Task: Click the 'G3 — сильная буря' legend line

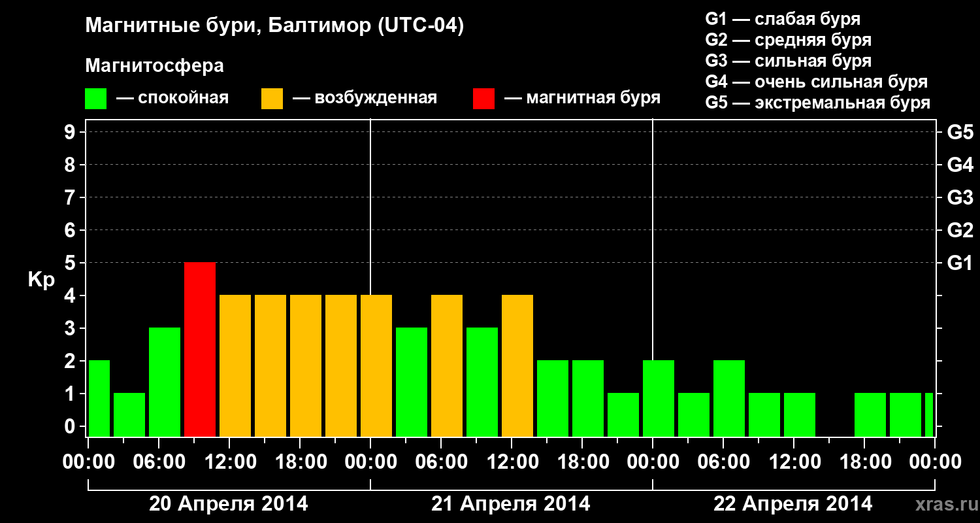Action: [789, 61]
